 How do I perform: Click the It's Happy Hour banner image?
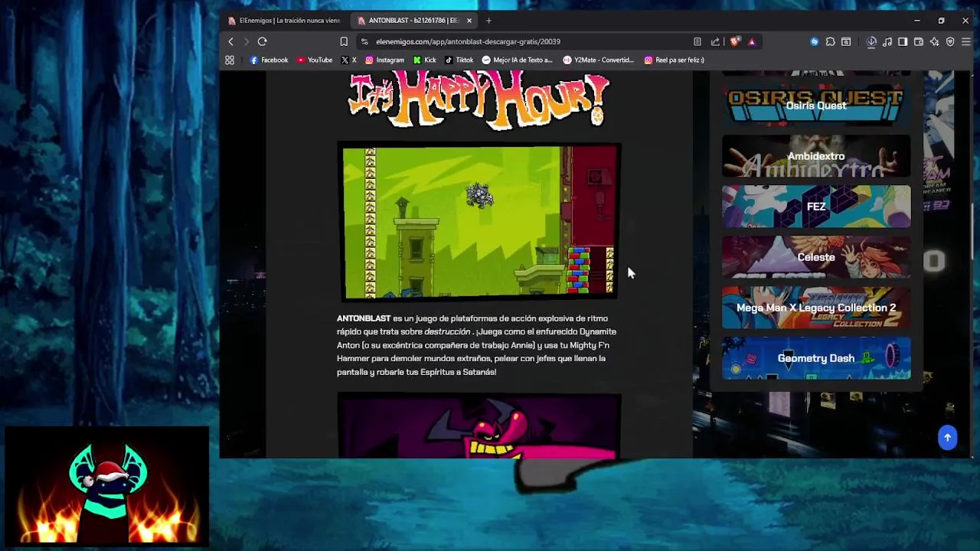(478, 99)
